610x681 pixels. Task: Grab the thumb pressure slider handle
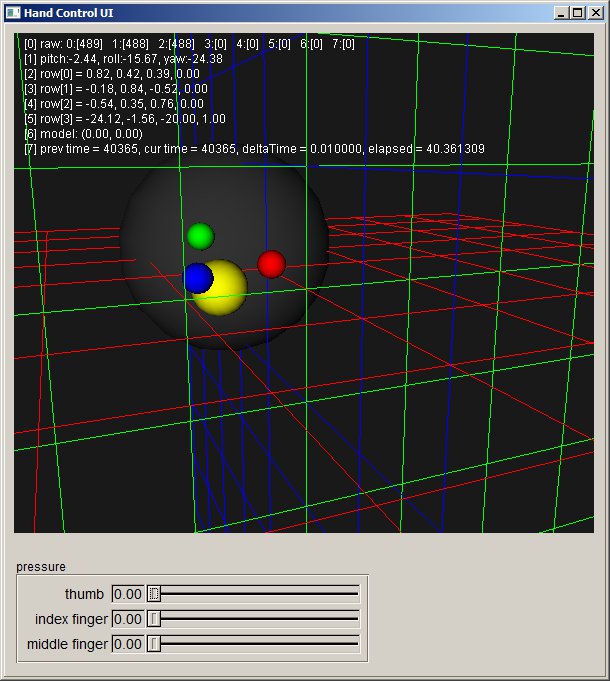154,594
